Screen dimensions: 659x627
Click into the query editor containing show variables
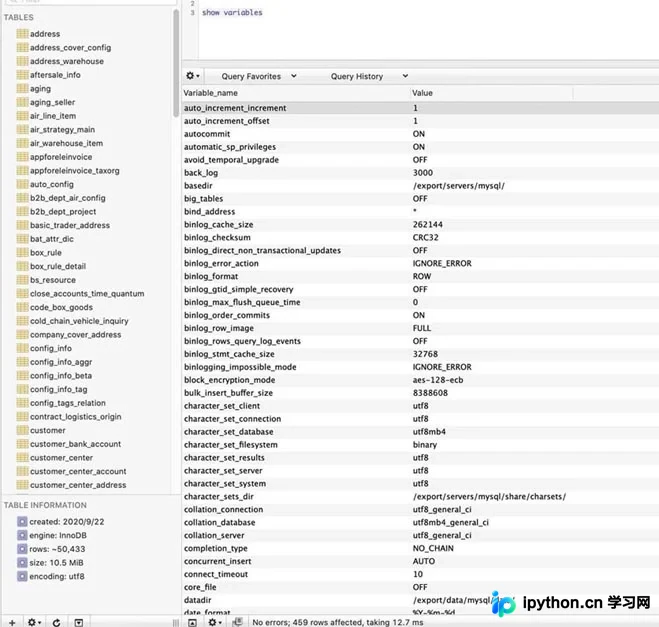coord(428,29)
